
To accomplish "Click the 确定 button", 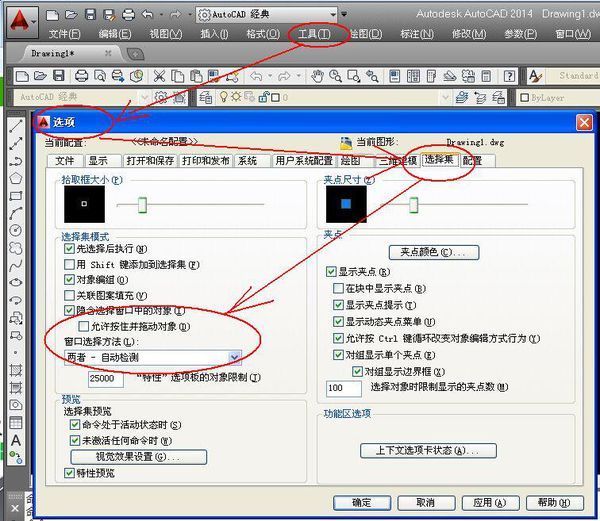I will coord(362,502).
